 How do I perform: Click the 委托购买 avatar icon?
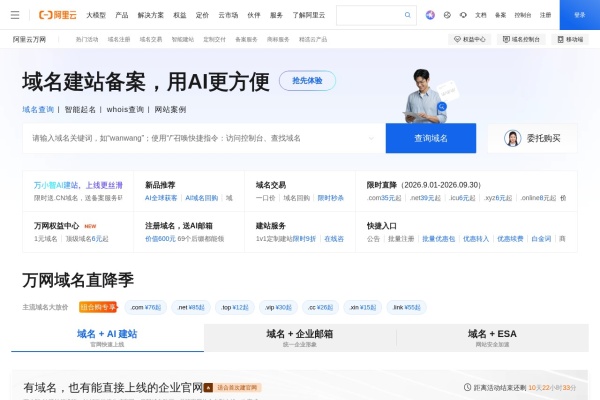pyautogui.click(x=512, y=138)
